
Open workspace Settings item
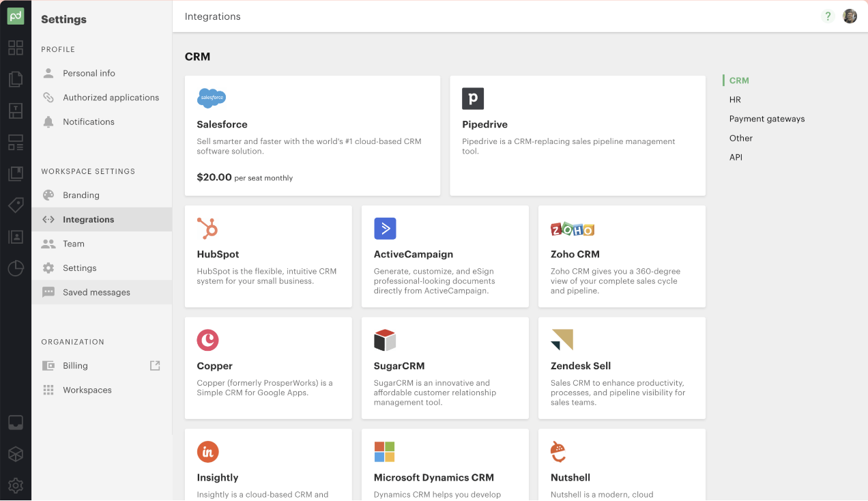pos(102,268)
